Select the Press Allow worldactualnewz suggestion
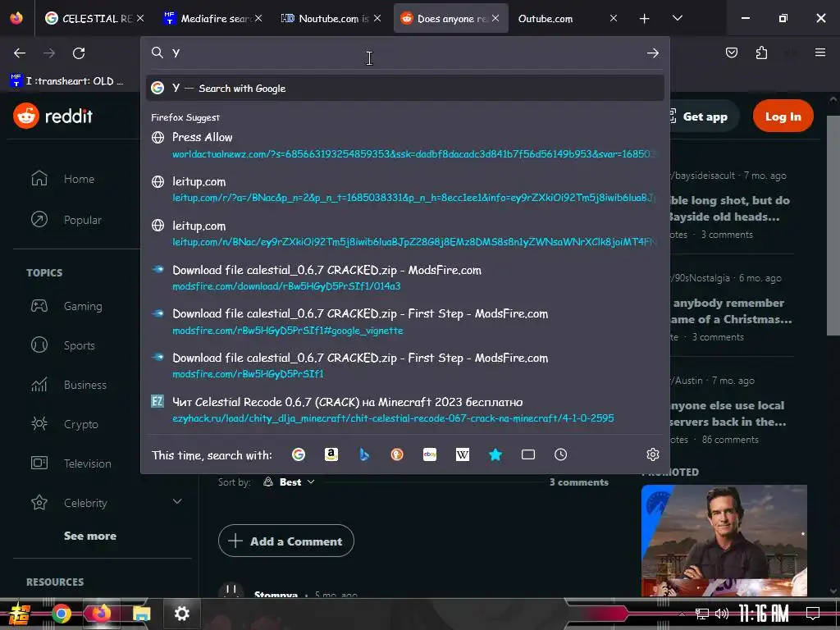840x630 pixels. pos(405,145)
